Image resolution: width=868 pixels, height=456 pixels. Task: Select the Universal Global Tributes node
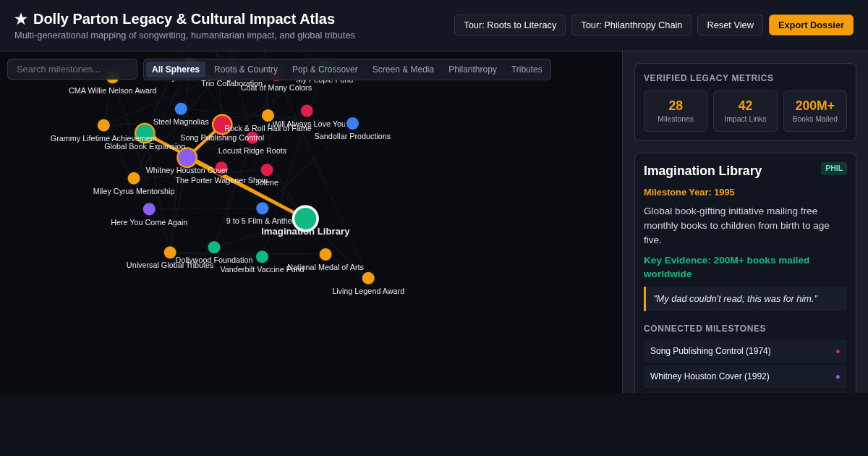click(x=170, y=253)
